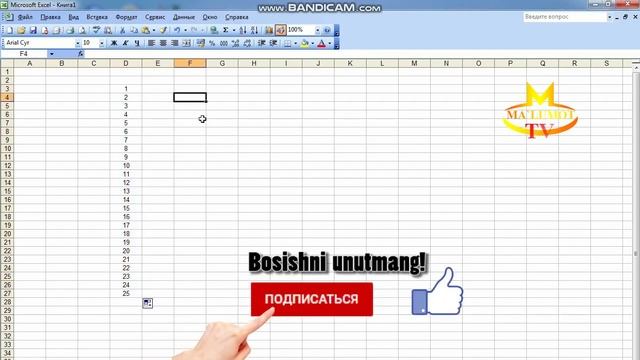
Task: Select the cell containing 25
Action: pos(126,293)
